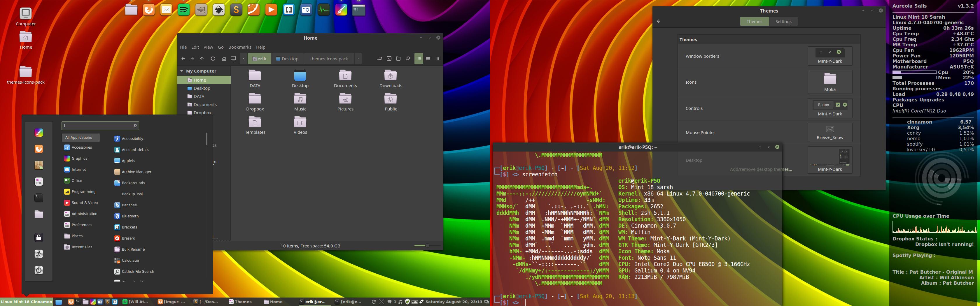Click the search magnifier in file manager toolbar
The image size is (980, 306).
(408, 59)
